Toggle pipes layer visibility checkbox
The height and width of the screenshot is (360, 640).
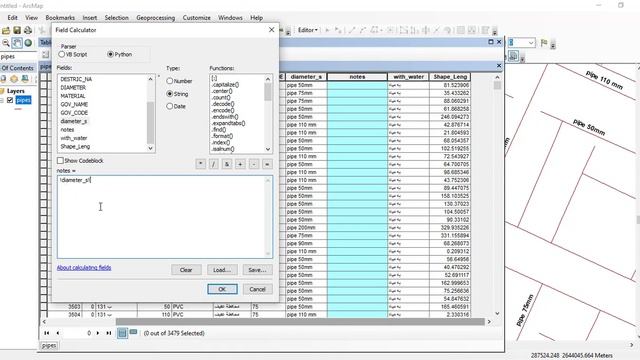tap(10, 100)
